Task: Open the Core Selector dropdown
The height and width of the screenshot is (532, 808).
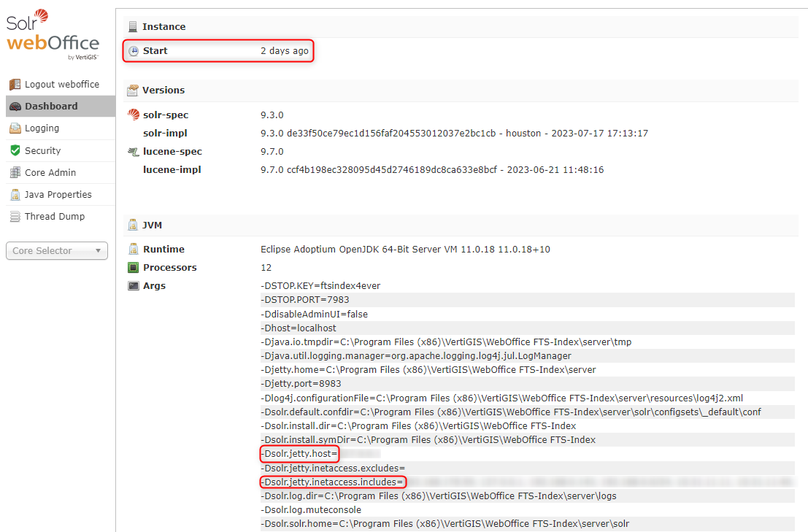Action: [57, 251]
